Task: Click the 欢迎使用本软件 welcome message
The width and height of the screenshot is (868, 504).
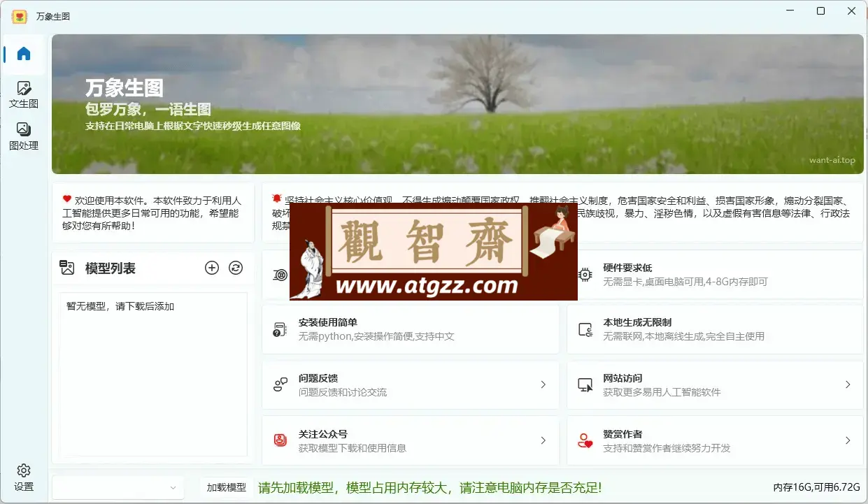Action: (x=153, y=213)
